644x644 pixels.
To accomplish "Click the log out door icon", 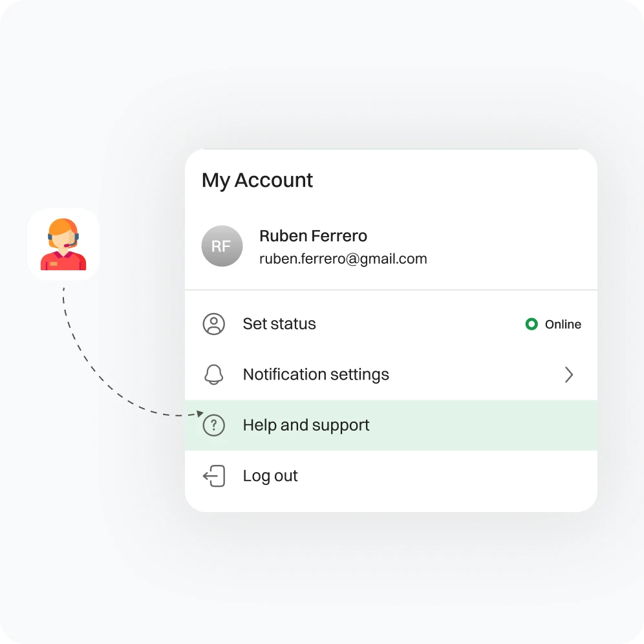I will coord(214,476).
